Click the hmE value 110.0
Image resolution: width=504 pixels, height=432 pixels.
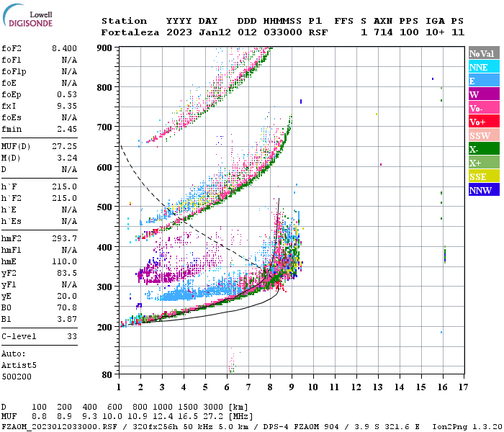point(64,261)
